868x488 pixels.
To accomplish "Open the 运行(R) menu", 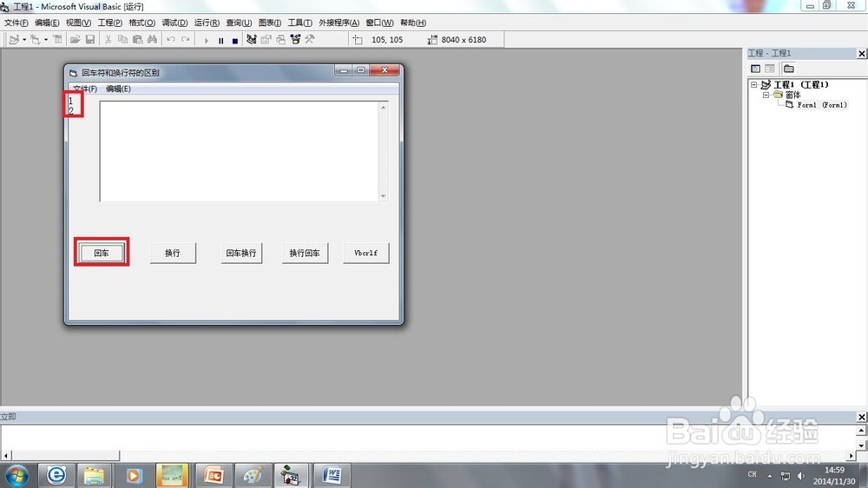I will (x=207, y=23).
